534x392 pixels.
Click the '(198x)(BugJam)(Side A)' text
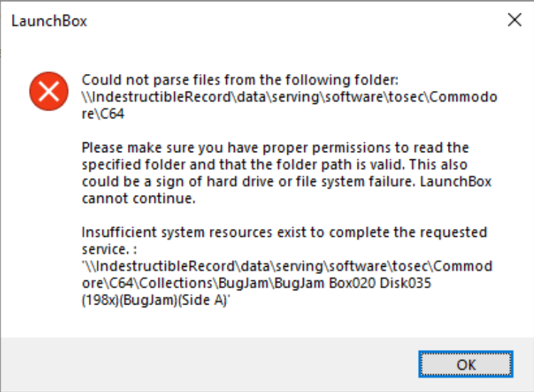(x=156, y=300)
